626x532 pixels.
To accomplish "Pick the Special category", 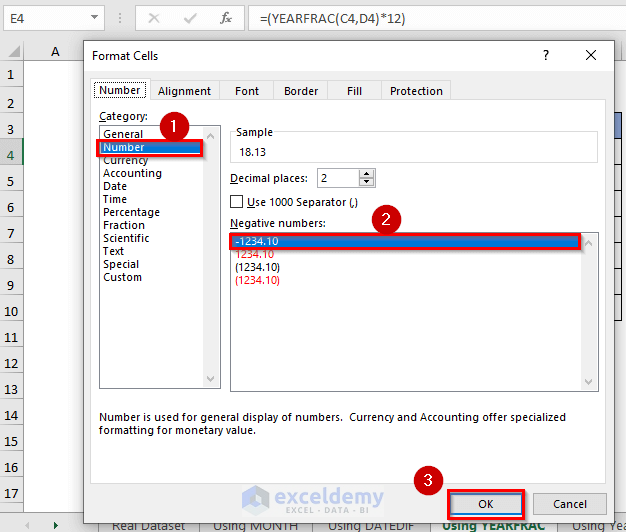I will tap(121, 264).
